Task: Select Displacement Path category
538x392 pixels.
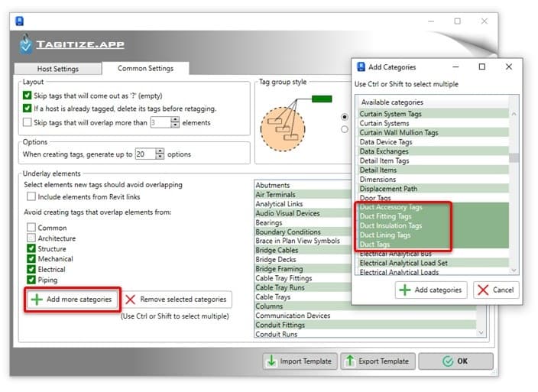Action: click(434, 188)
